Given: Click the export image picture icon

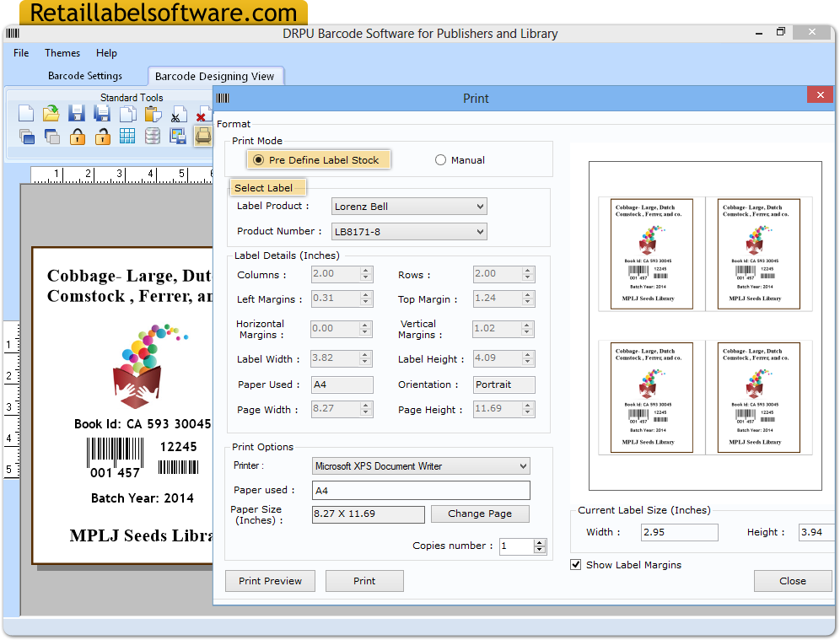Looking at the screenshot, I should pos(178,137).
